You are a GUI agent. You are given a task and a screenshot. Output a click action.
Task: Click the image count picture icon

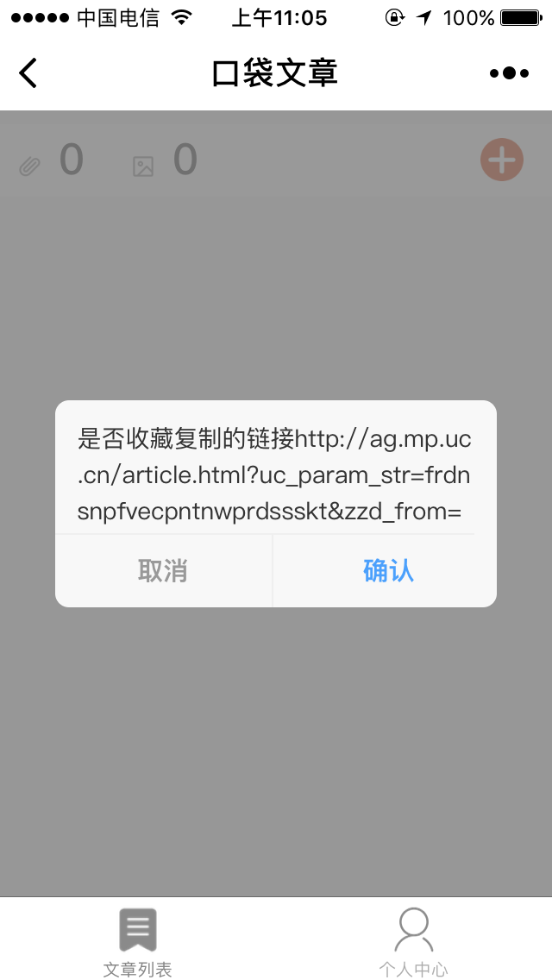coord(143,166)
